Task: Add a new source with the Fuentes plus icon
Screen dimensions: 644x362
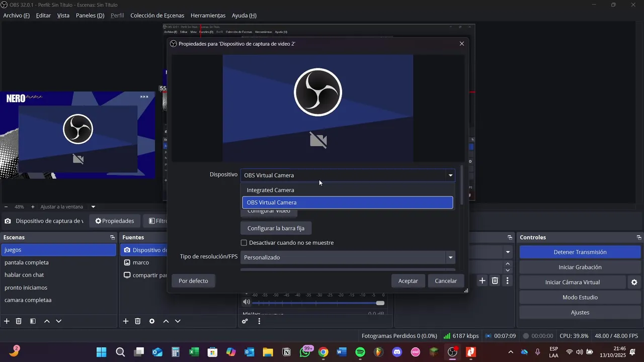Action: click(x=125, y=321)
